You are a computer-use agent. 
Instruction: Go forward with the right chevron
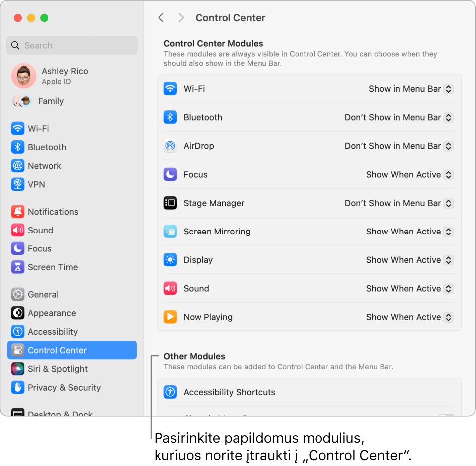(181, 18)
